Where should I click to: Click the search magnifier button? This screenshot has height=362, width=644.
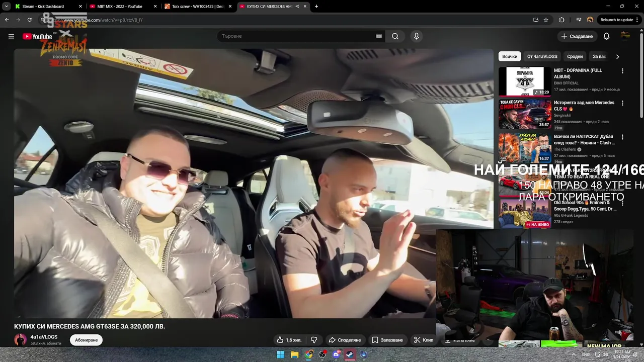click(395, 36)
